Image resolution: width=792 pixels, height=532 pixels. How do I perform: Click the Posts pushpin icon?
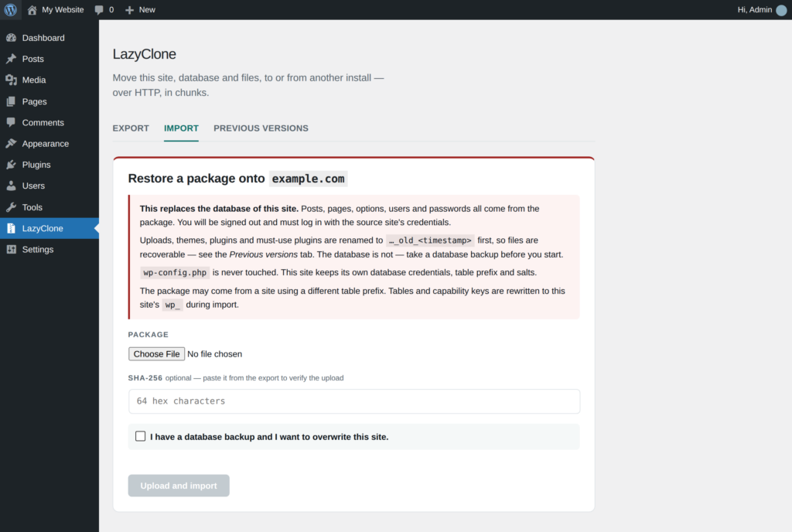[11, 59]
